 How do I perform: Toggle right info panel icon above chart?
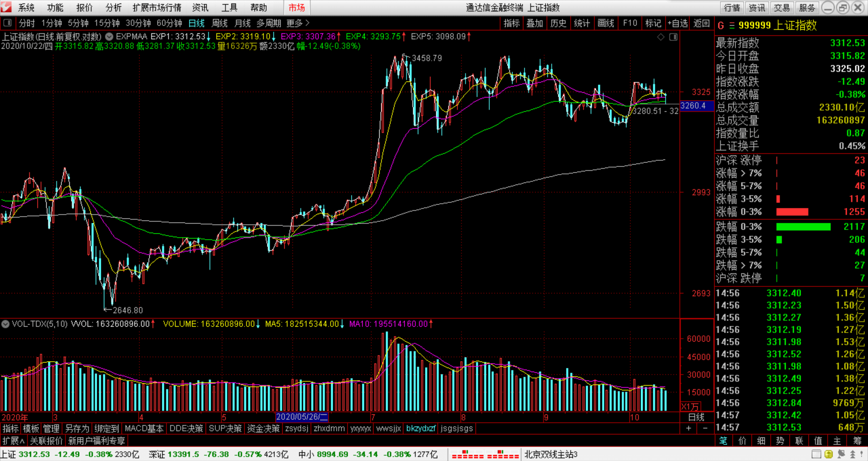pyautogui.click(x=673, y=37)
